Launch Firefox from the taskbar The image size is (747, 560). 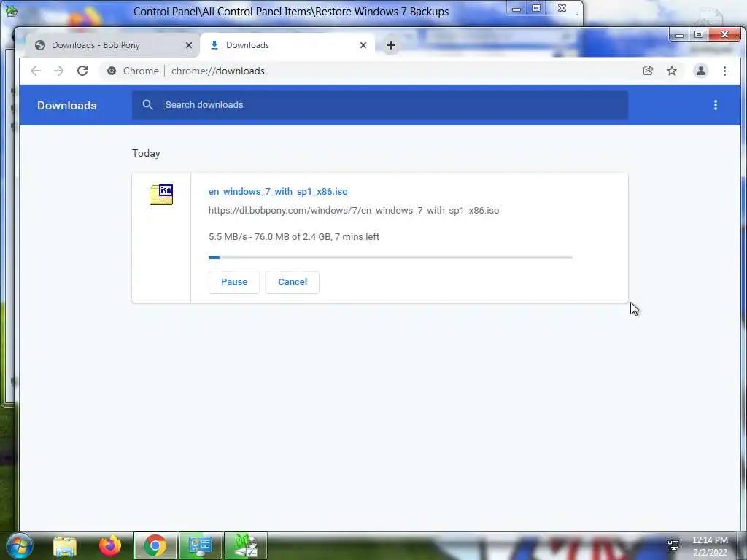coord(110,545)
